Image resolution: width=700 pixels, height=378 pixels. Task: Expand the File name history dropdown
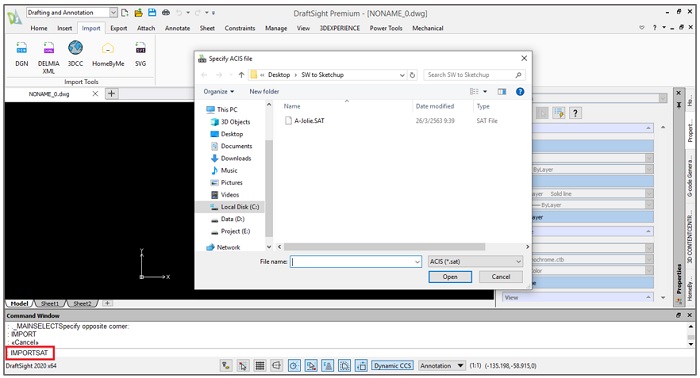click(417, 262)
